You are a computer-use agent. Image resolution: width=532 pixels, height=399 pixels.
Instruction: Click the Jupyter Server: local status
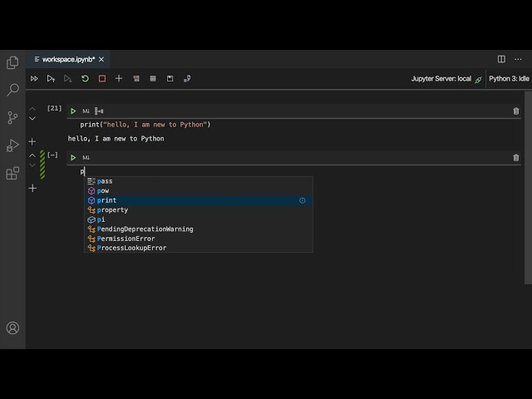click(x=441, y=79)
